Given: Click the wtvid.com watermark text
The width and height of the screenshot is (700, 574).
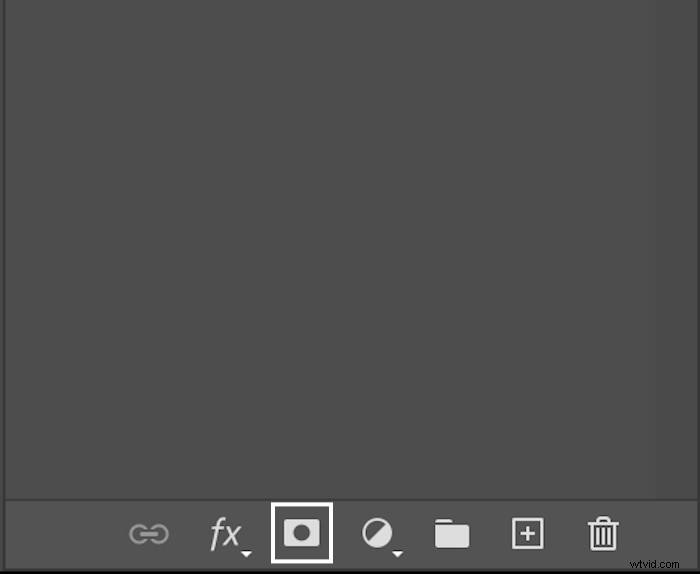Looking at the screenshot, I should point(654,564).
